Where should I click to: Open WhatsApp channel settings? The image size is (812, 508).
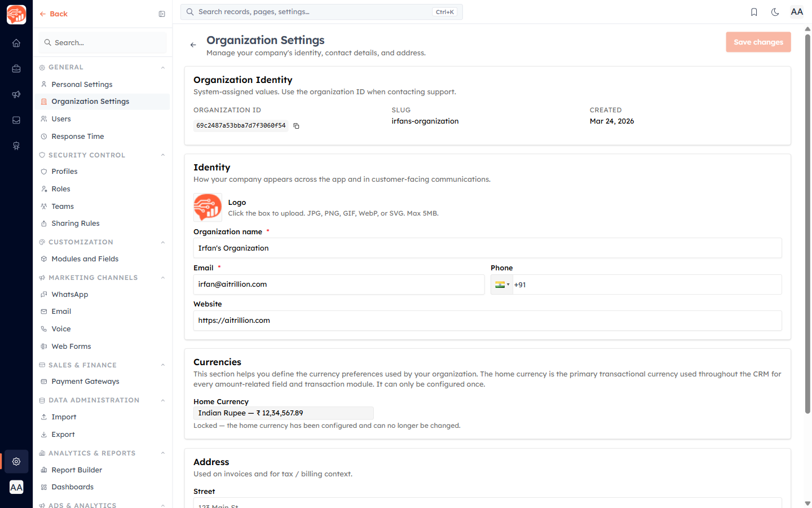[x=103, y=295]
